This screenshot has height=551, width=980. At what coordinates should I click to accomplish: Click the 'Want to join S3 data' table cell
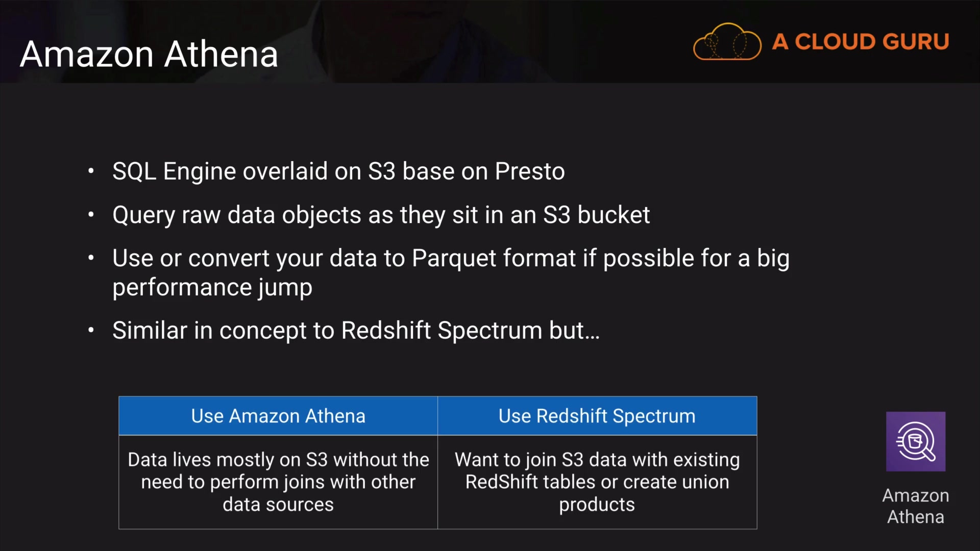[x=597, y=482]
